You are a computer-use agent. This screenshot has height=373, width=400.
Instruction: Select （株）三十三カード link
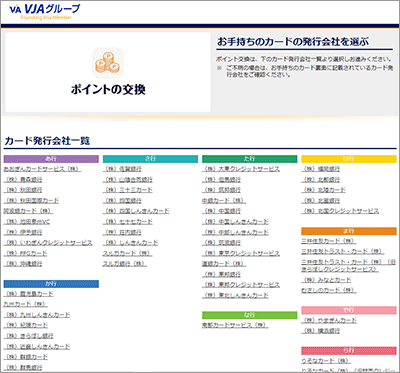tap(128, 190)
